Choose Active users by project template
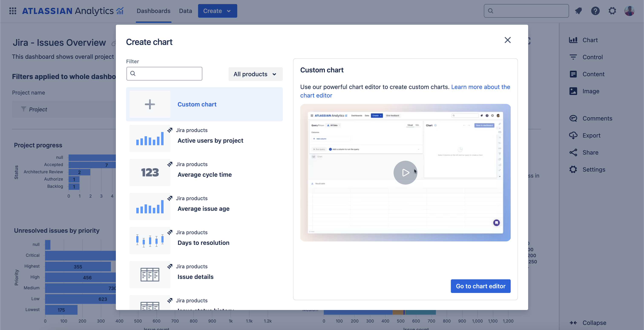The height and width of the screenshot is (330, 644). [x=210, y=141]
